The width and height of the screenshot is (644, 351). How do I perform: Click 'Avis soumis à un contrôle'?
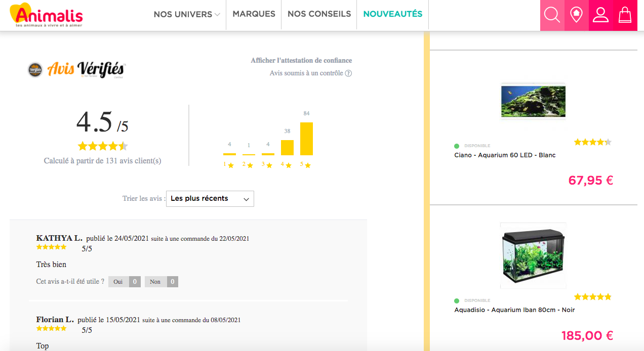click(x=306, y=73)
